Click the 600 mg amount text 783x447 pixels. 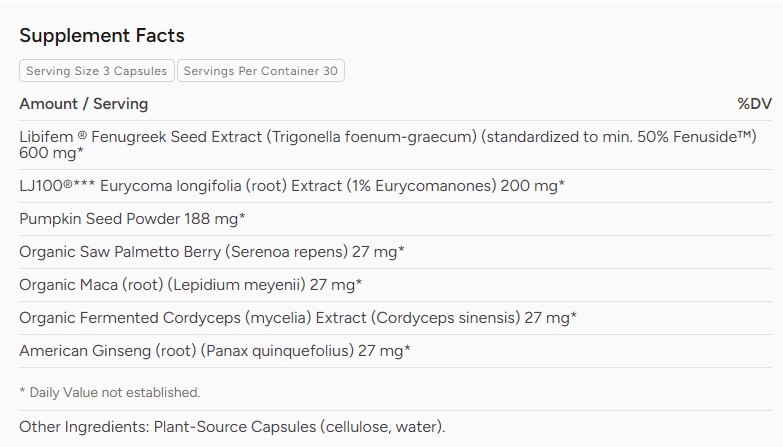click(51, 153)
